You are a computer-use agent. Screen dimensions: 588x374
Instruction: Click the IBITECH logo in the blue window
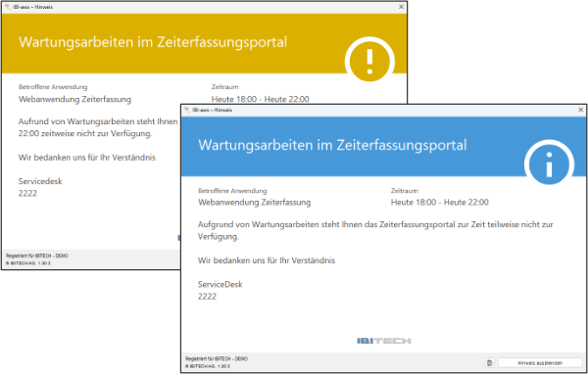(x=384, y=341)
